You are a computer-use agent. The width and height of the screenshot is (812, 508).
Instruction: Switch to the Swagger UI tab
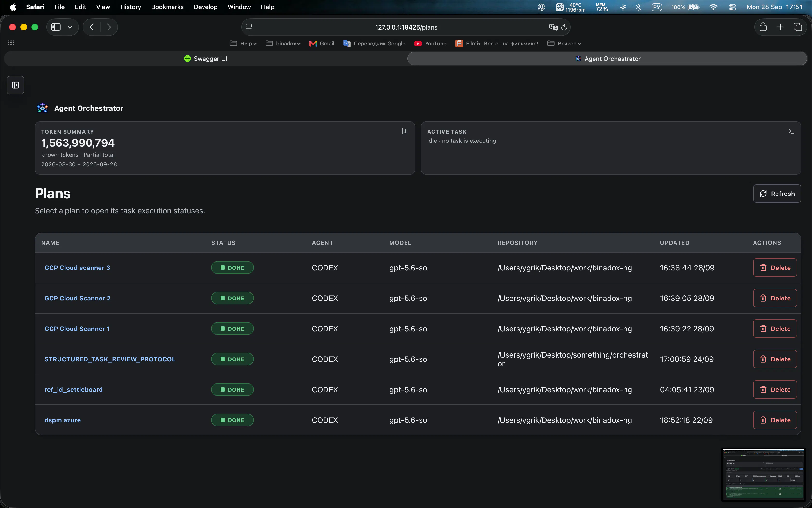click(x=206, y=59)
